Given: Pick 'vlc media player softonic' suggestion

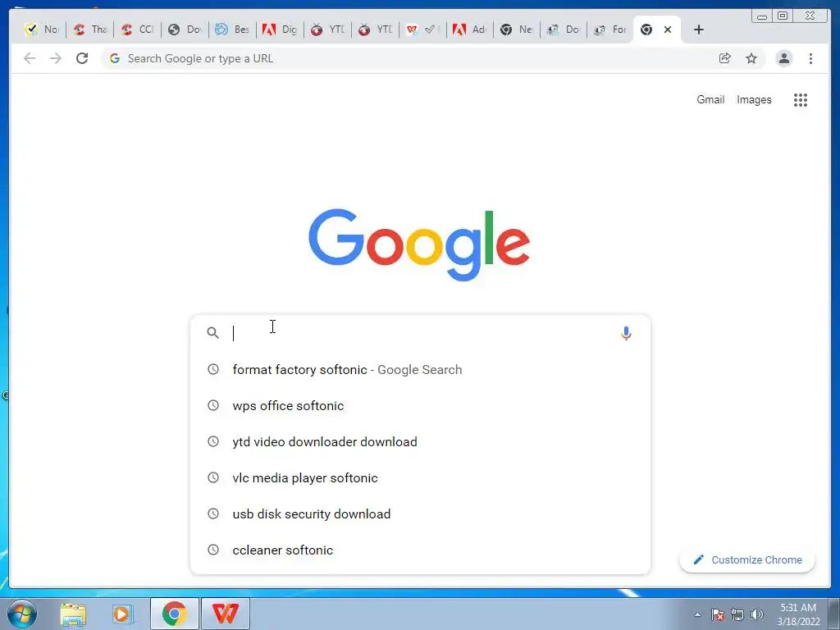Looking at the screenshot, I should (421, 478).
